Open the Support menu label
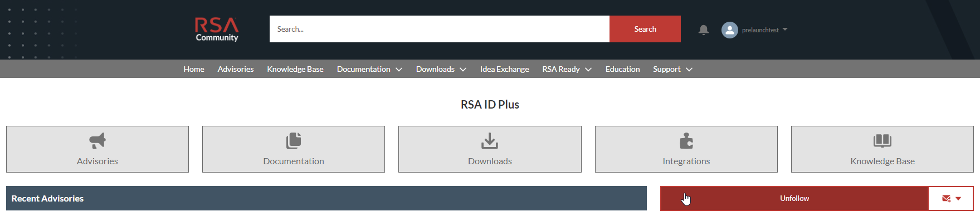Viewport: 980px width, 216px height. coord(667,69)
